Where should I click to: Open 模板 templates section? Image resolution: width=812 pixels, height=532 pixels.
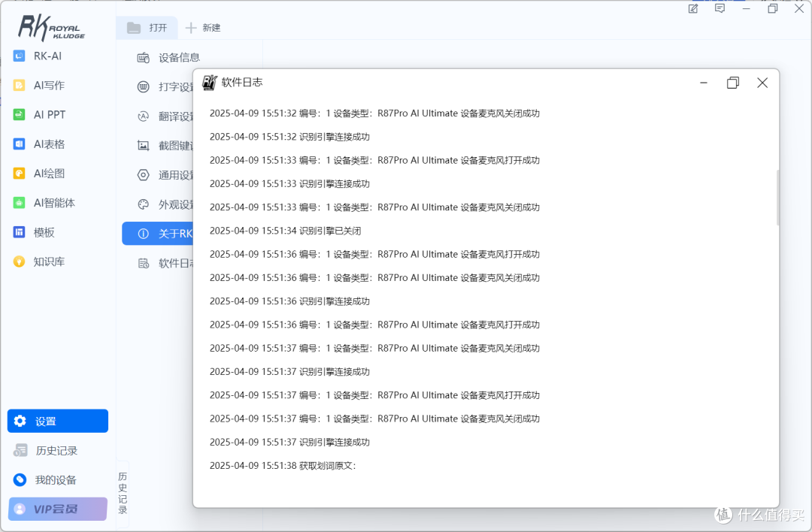pos(34,232)
